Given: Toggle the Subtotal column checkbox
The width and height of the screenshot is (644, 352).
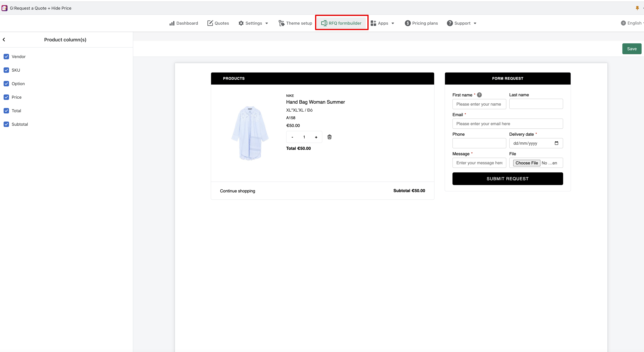Looking at the screenshot, I should coord(6,124).
